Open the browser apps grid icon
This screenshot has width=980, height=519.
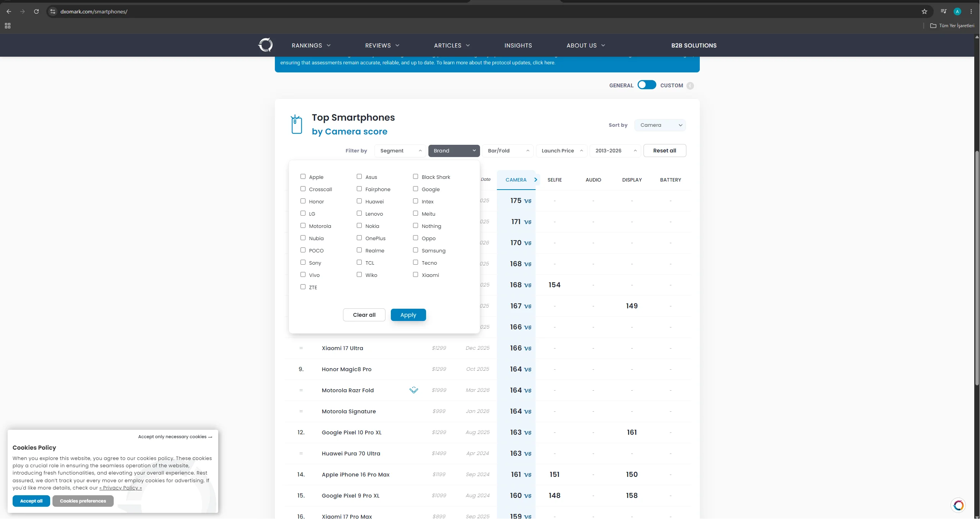click(x=8, y=26)
